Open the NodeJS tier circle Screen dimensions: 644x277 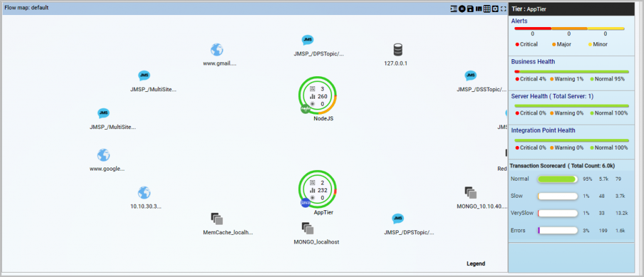[x=318, y=95]
